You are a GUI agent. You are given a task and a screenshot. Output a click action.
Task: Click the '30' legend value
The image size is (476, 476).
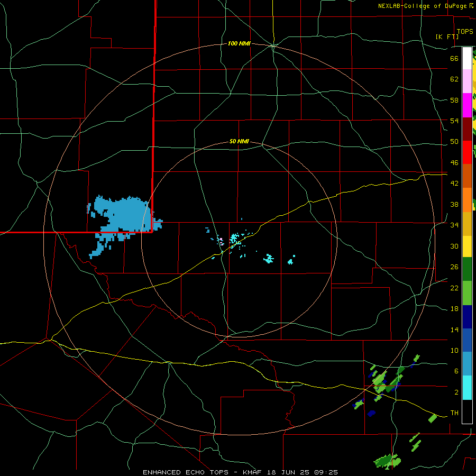(454, 246)
